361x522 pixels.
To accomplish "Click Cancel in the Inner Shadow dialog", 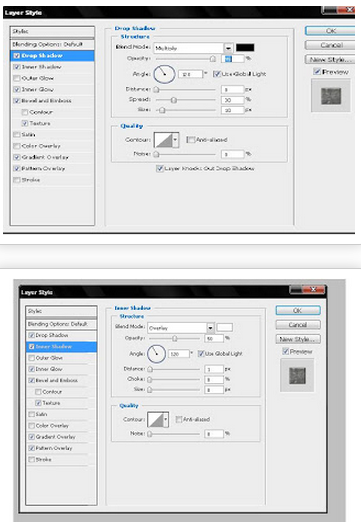I will (298, 325).
